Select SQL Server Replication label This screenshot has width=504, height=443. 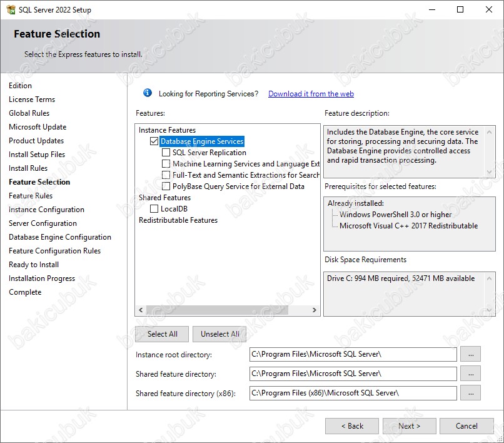209,153
